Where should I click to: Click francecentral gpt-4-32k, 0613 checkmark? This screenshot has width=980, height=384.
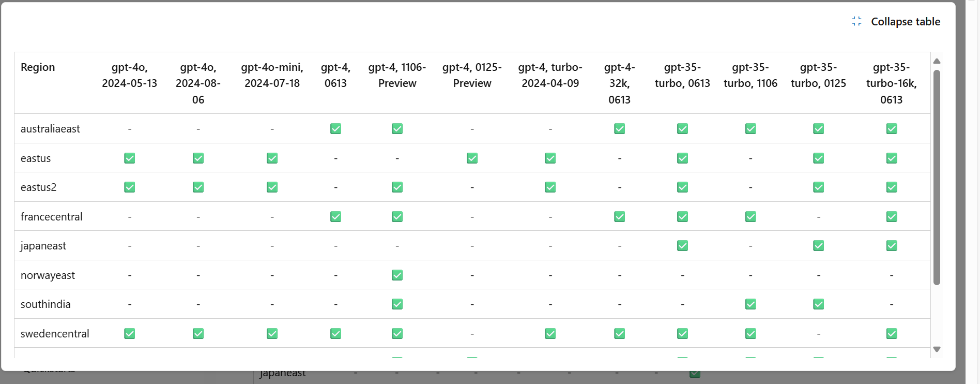click(x=619, y=216)
